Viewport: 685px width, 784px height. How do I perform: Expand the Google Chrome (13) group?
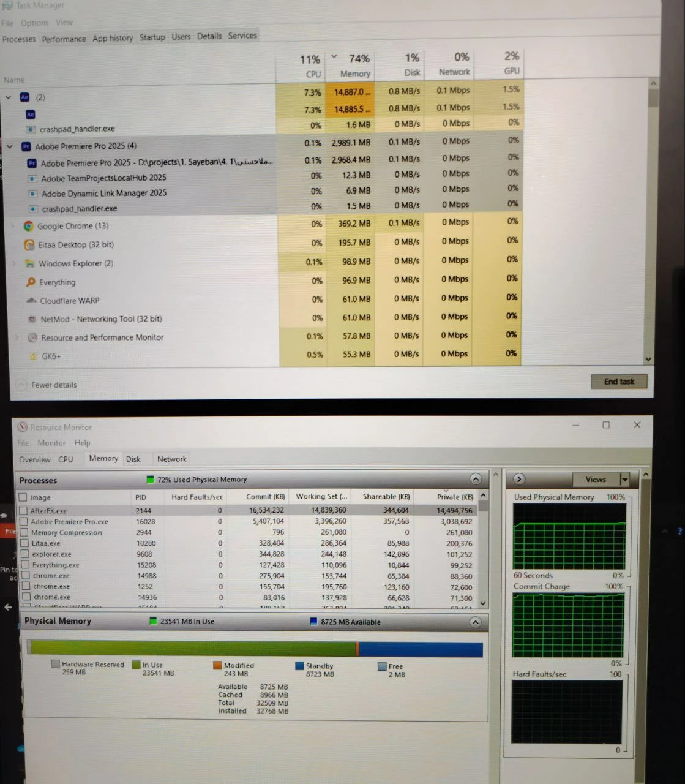tap(12, 226)
